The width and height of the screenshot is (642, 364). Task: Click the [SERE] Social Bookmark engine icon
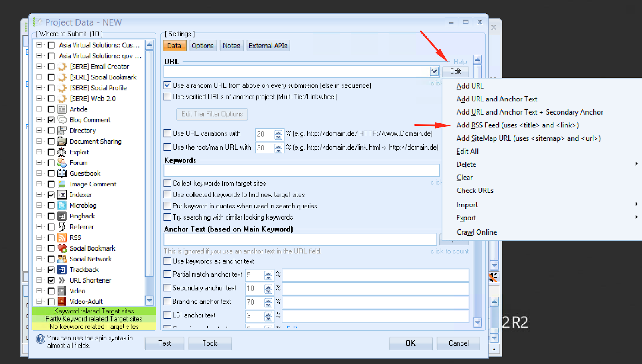point(62,77)
